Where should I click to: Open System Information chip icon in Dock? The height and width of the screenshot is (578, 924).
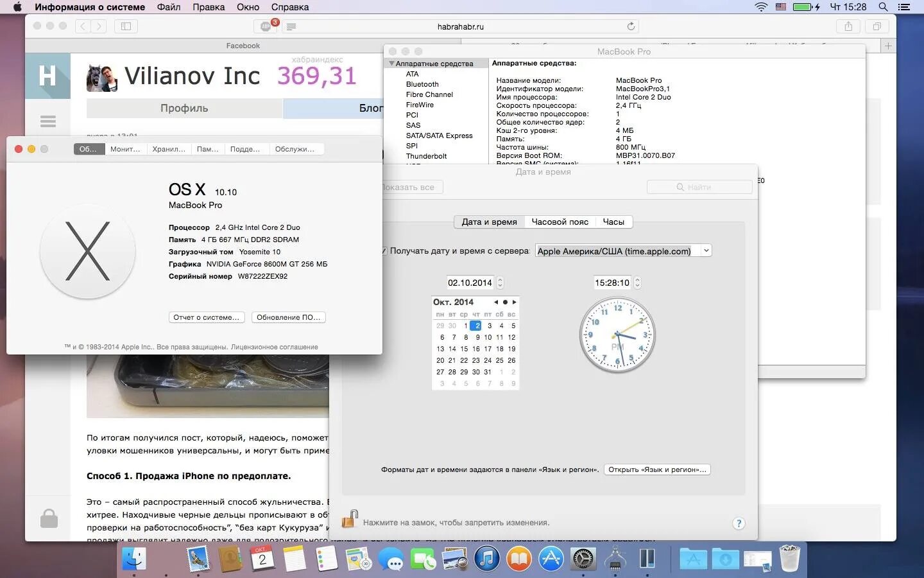(615, 559)
